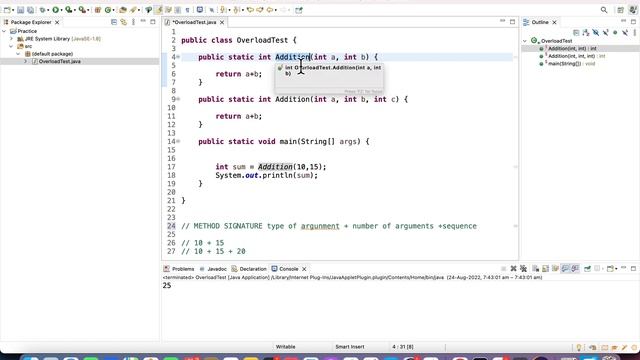Image resolution: width=640 pixels, height=360 pixels.
Task: Collapse the src folder node
Action: pyautogui.click(x=11, y=46)
